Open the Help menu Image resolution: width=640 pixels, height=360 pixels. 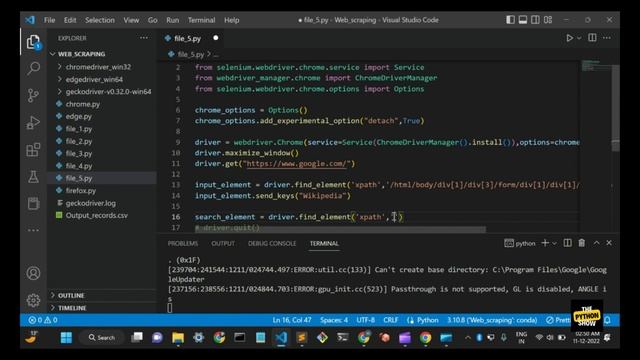[231, 20]
